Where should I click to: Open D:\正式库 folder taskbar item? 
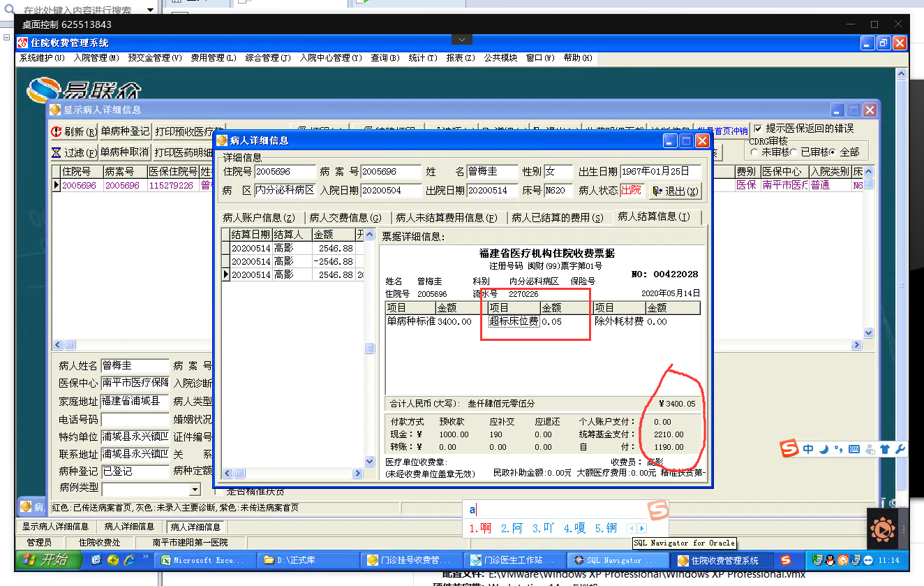(x=308, y=560)
